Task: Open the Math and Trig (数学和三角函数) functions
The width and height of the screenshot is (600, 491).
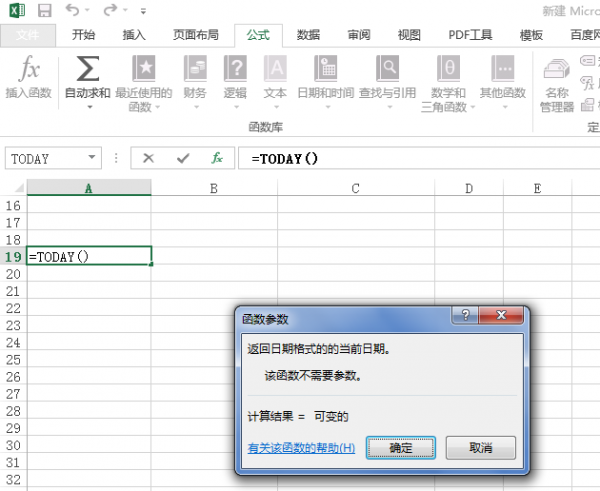Action: 448,69
